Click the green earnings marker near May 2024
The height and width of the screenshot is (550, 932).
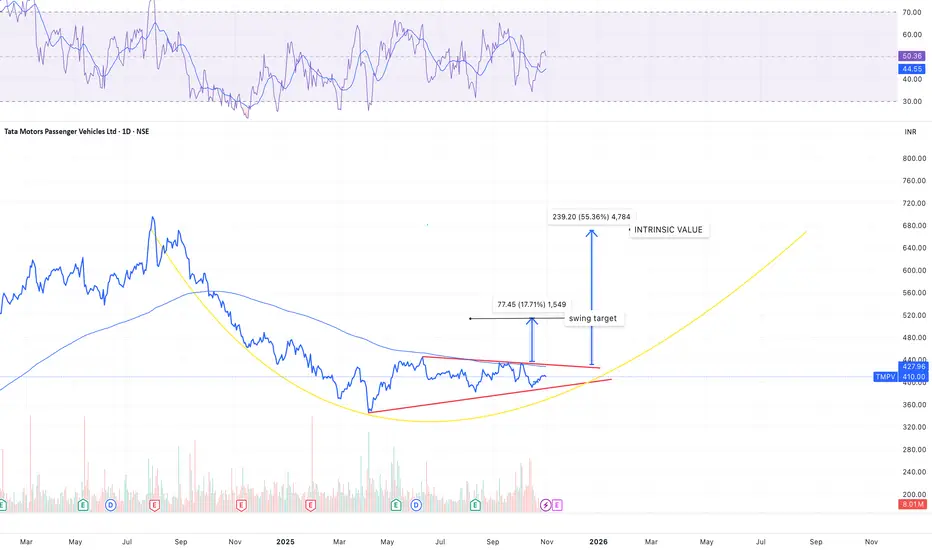(83, 505)
